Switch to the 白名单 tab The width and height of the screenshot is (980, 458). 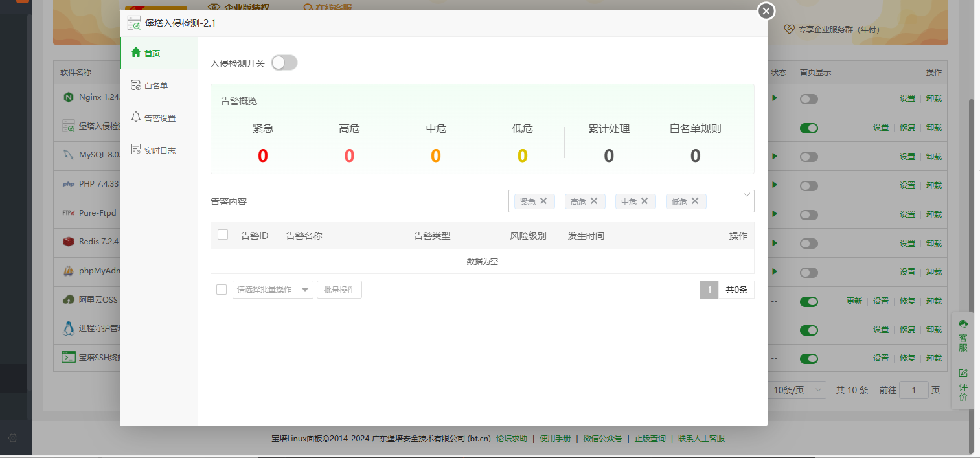tap(159, 86)
